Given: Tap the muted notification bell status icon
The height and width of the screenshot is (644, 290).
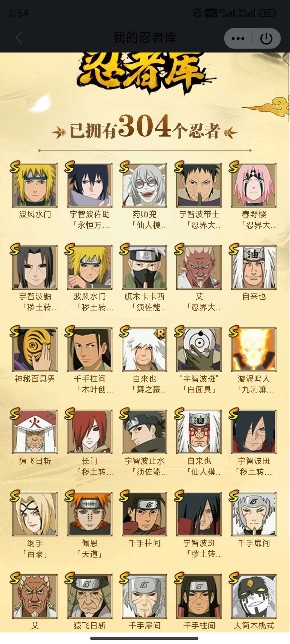Looking at the screenshot, I should tap(197, 13).
